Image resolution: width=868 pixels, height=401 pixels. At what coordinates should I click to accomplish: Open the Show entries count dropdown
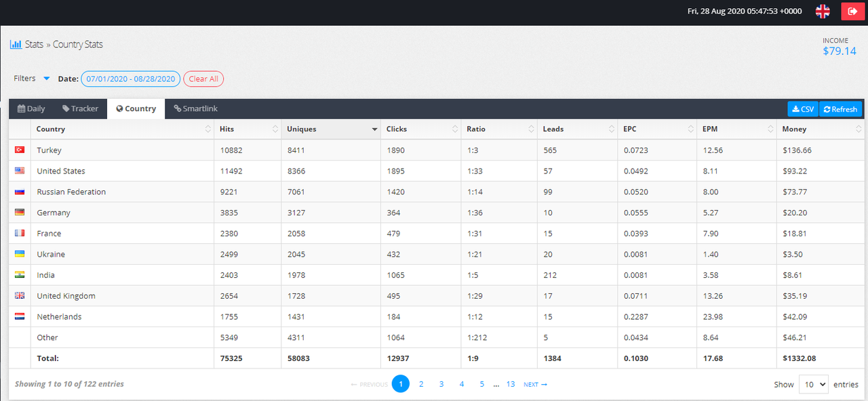[x=813, y=384]
